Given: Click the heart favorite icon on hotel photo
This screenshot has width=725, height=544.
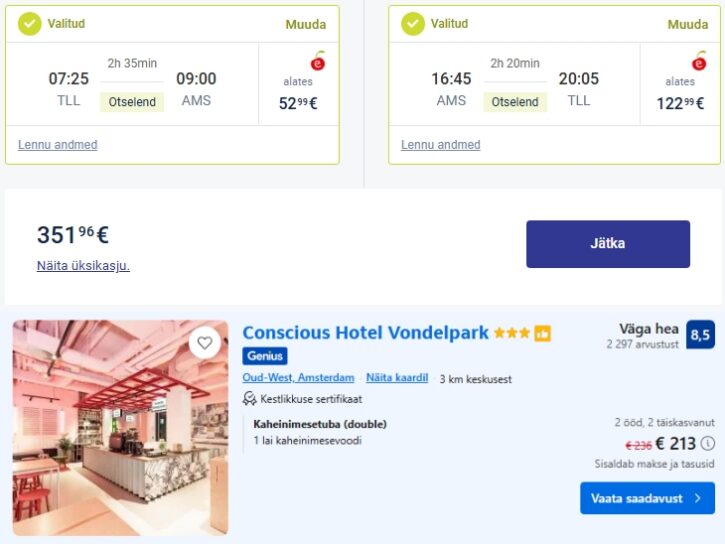Looking at the screenshot, I should click(x=205, y=343).
